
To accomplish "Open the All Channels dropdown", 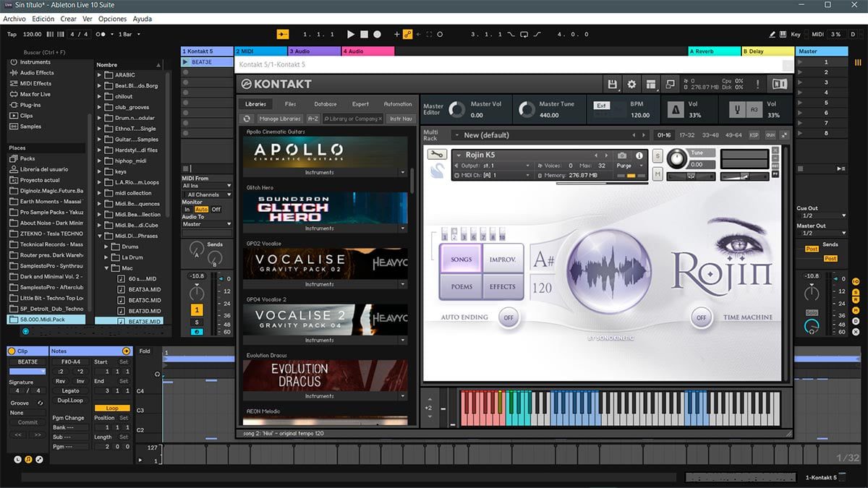I will point(207,194).
